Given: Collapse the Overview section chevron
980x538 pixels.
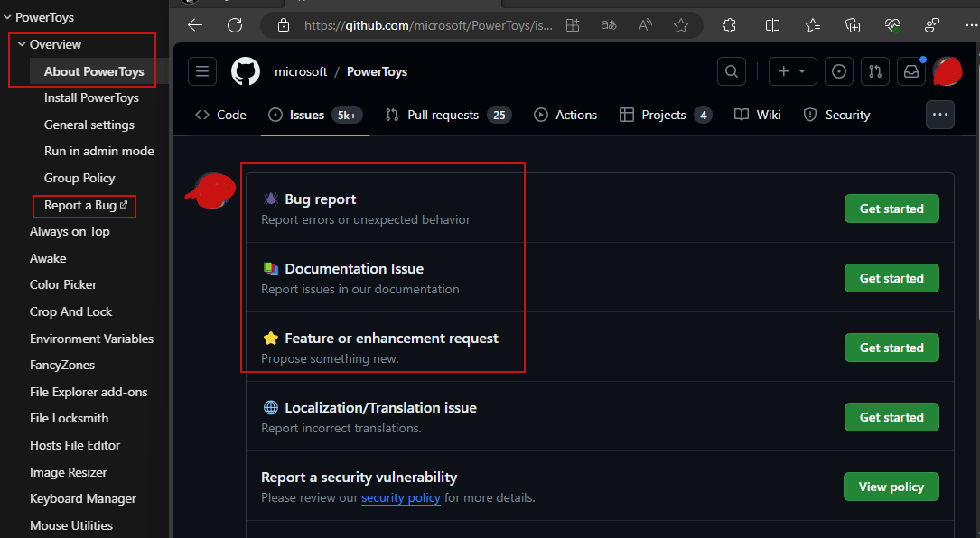Looking at the screenshot, I should [x=22, y=44].
